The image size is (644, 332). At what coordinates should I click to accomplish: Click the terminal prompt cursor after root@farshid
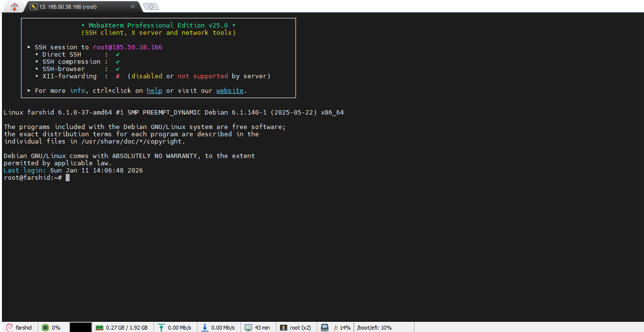coord(68,178)
